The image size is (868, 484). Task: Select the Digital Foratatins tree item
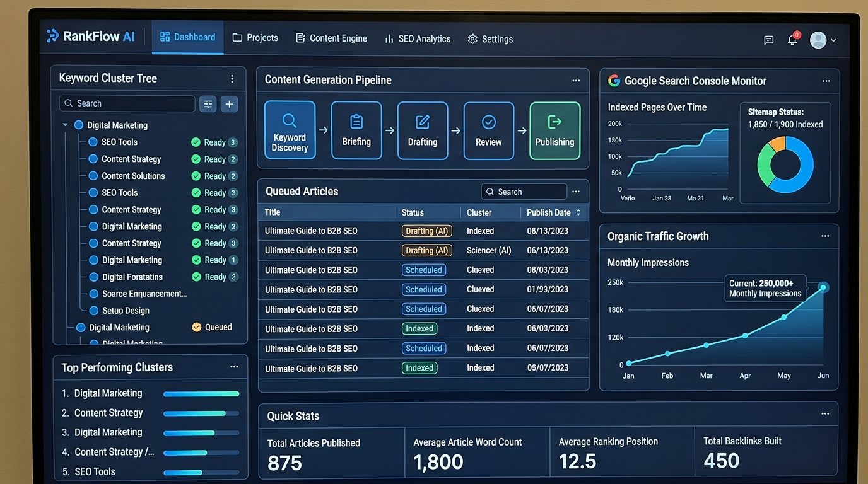tap(132, 277)
